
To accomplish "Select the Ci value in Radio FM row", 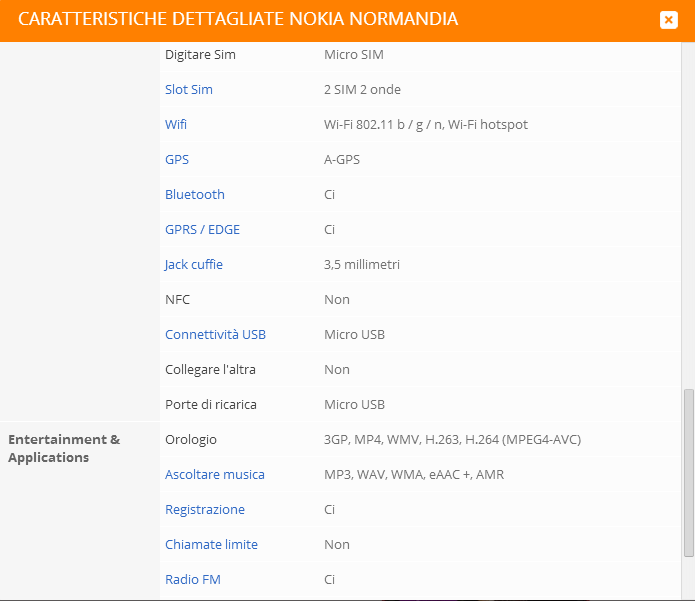I will click(329, 580).
